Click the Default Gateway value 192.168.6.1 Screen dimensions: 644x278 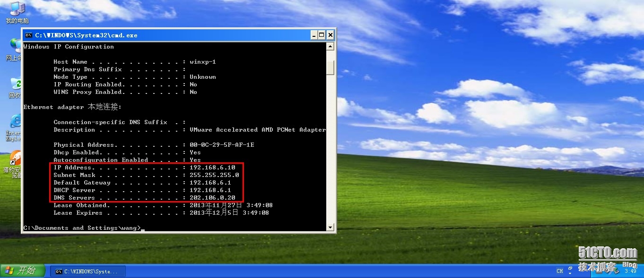(210, 183)
